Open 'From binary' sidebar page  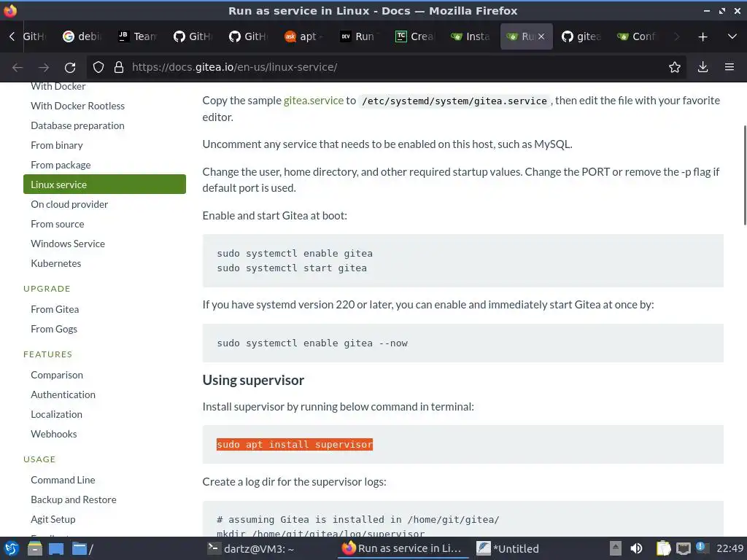(x=57, y=145)
